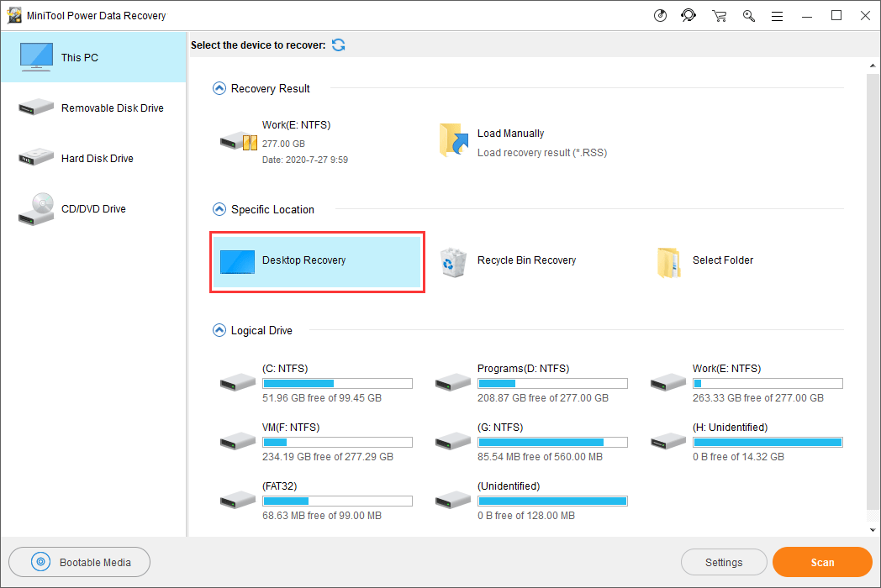Click Programs(D:) drive usage bar
The image size is (881, 588).
553,384
